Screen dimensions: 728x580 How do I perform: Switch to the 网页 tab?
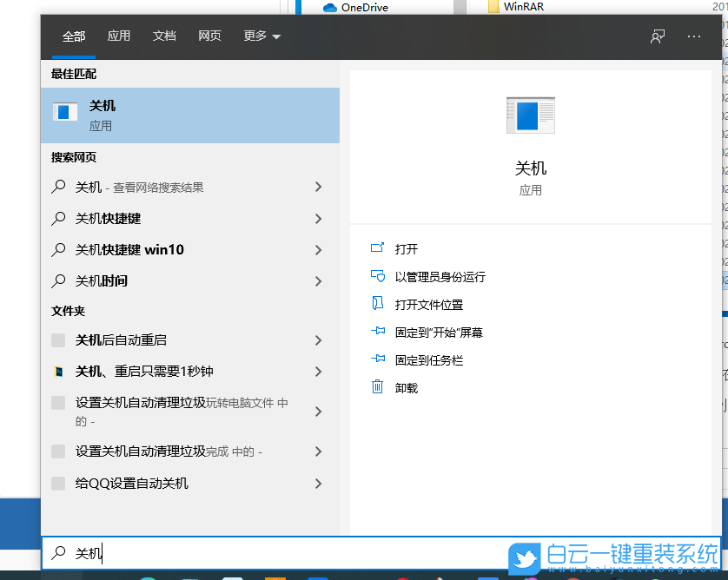click(209, 36)
